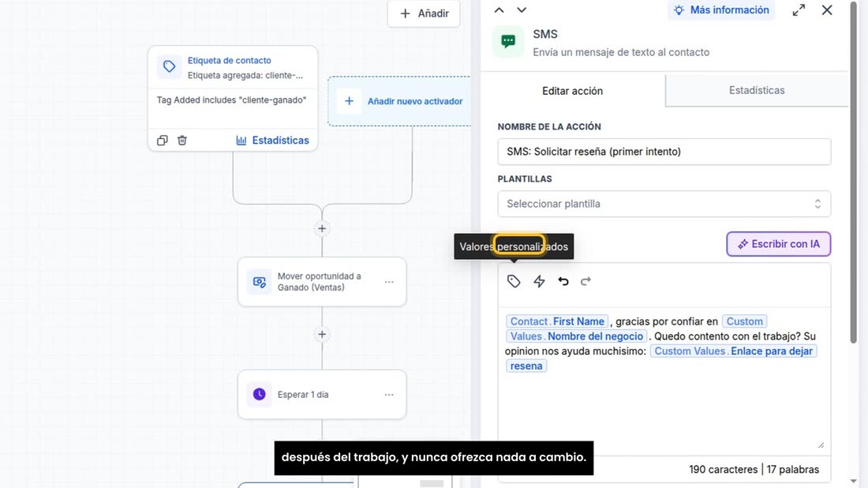The height and width of the screenshot is (488, 868).
Task: Click the green SMS action icon
Action: 508,42
